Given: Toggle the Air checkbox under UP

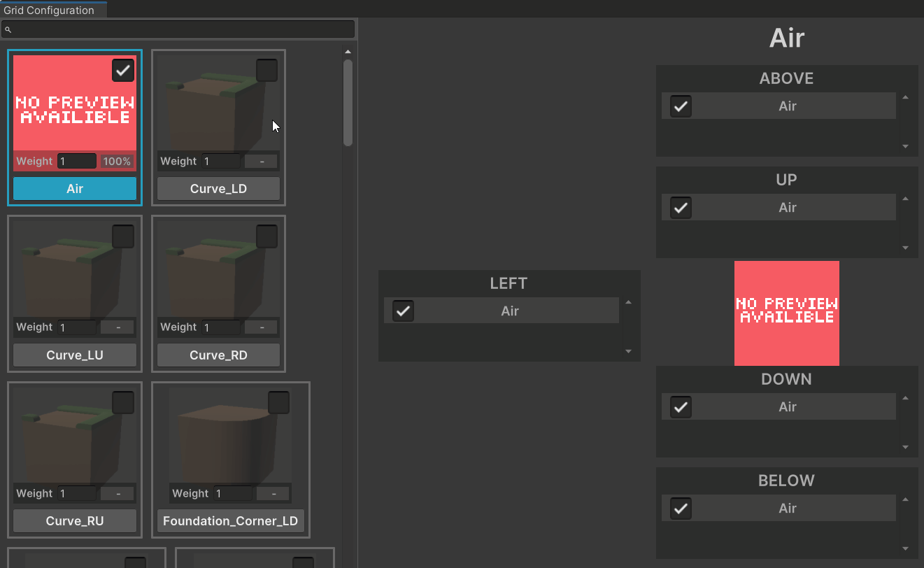Looking at the screenshot, I should tap(681, 208).
